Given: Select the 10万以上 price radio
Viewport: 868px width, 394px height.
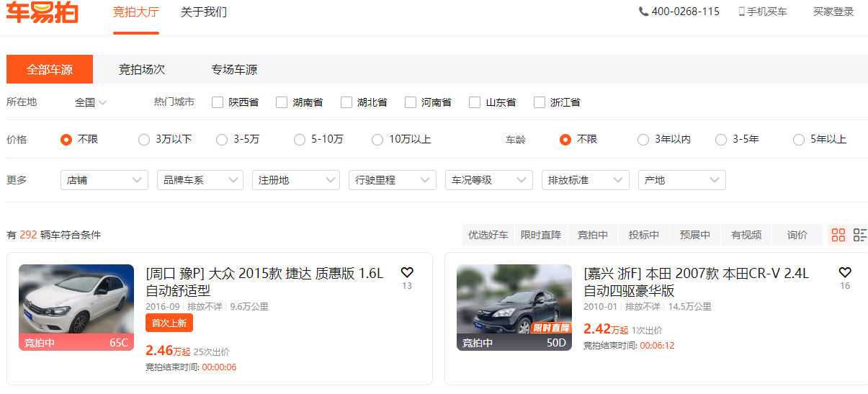Looking at the screenshot, I should [x=377, y=140].
